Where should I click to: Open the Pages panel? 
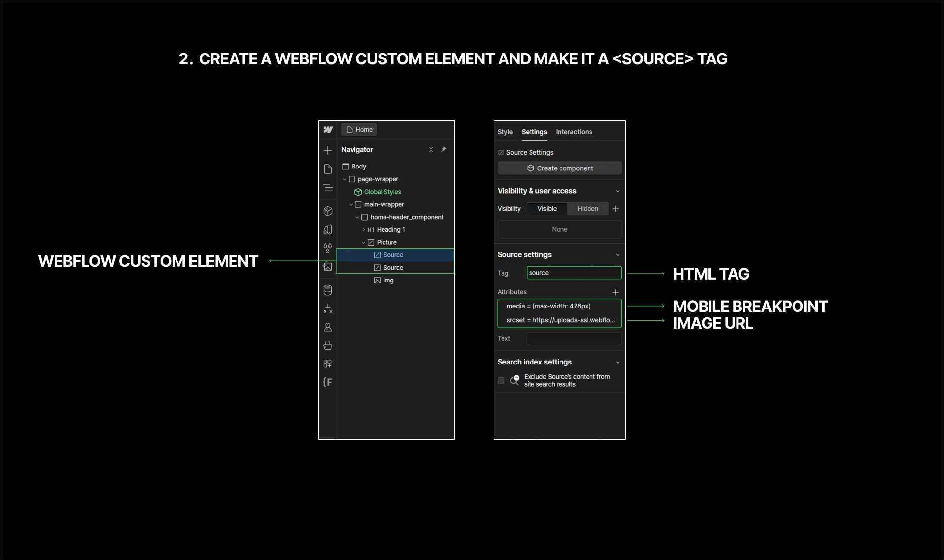(x=328, y=168)
